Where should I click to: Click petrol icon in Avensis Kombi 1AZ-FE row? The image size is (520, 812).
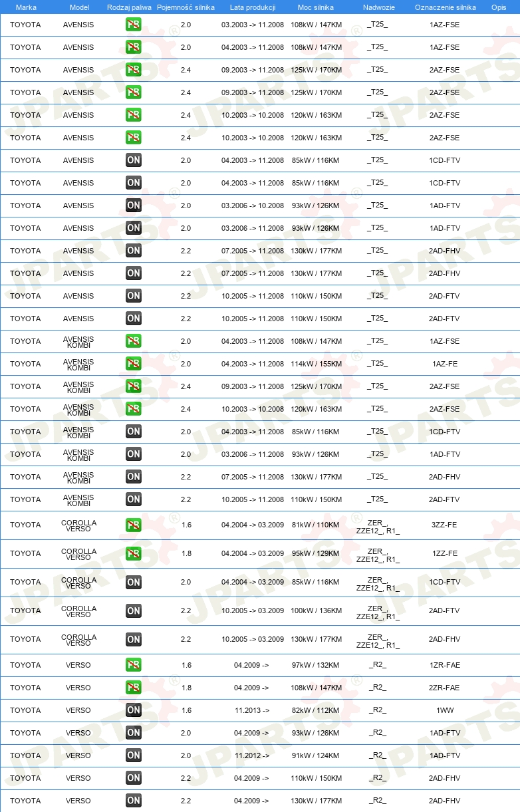(134, 364)
